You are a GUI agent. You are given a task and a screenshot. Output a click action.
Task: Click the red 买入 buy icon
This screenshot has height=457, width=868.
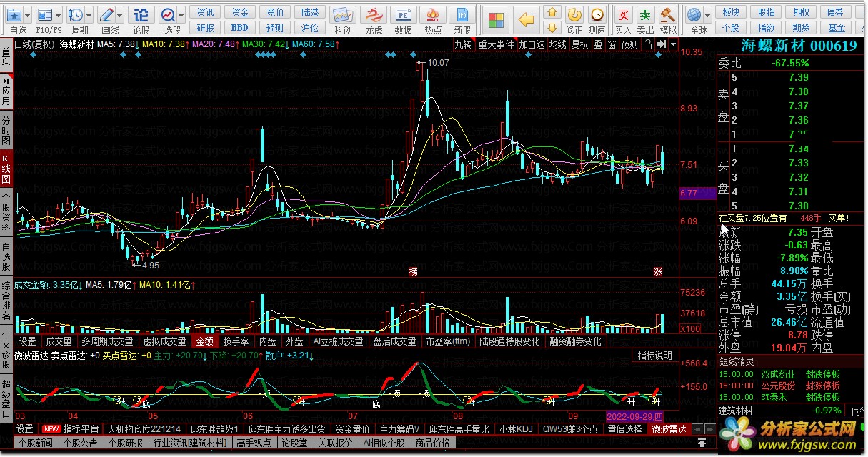tap(624, 14)
